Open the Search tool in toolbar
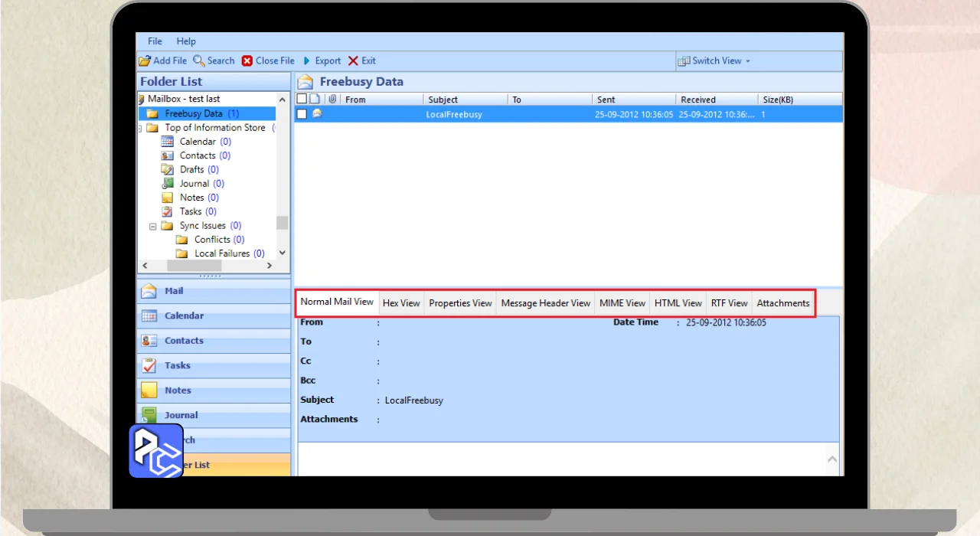The image size is (980, 536). [199, 60]
